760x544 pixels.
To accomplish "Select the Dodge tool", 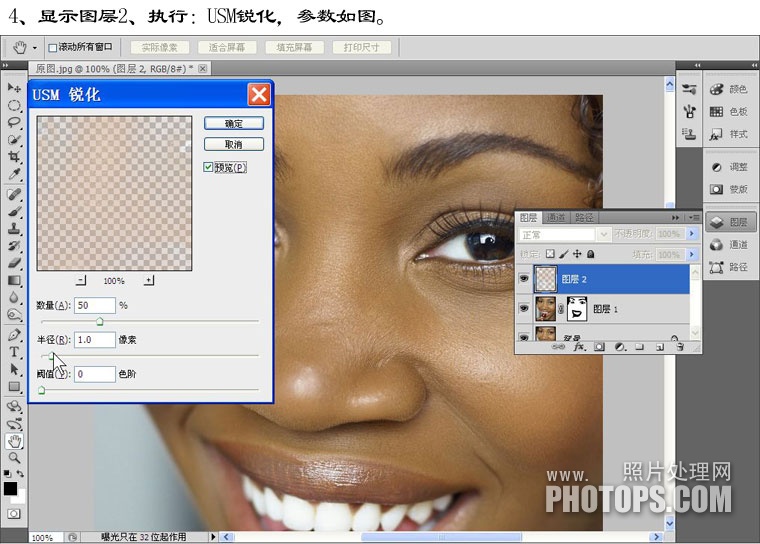I will (x=14, y=315).
